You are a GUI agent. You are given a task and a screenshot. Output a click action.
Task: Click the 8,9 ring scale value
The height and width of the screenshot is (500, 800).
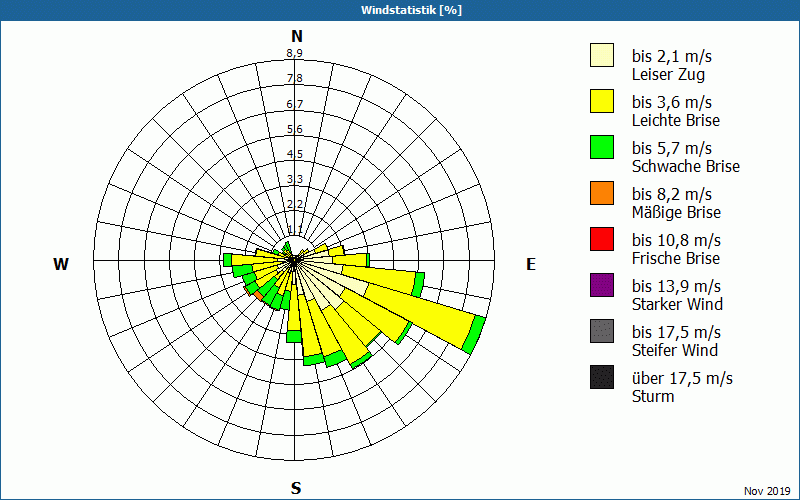pos(294,53)
